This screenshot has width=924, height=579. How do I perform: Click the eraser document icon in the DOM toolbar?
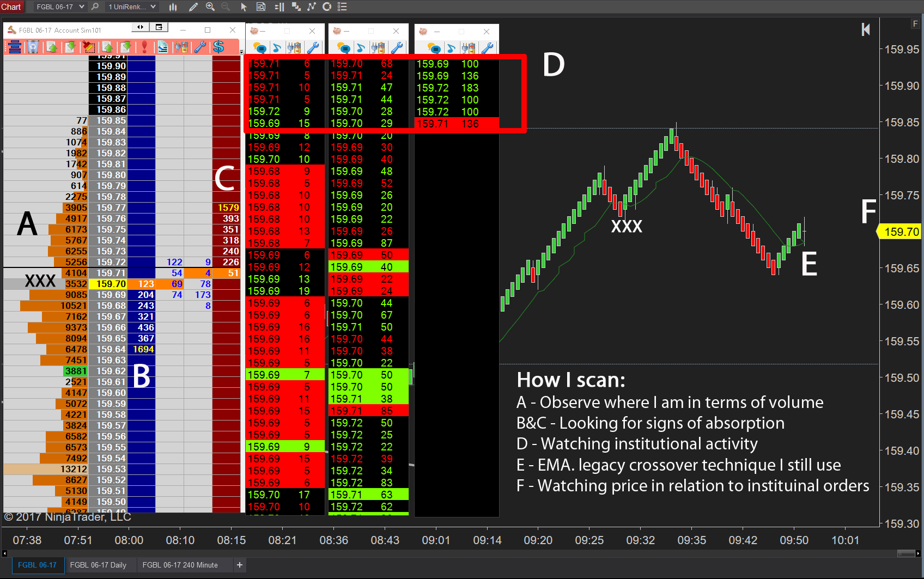click(162, 47)
